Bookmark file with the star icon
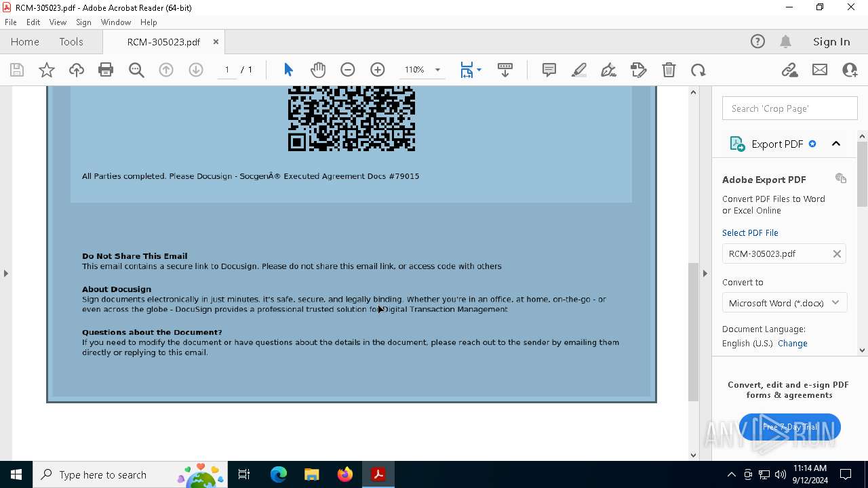Screen dimensions: 868x488 click(47, 70)
